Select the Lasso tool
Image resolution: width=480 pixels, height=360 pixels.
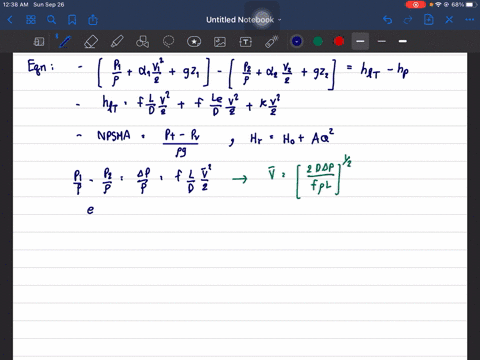click(168, 42)
